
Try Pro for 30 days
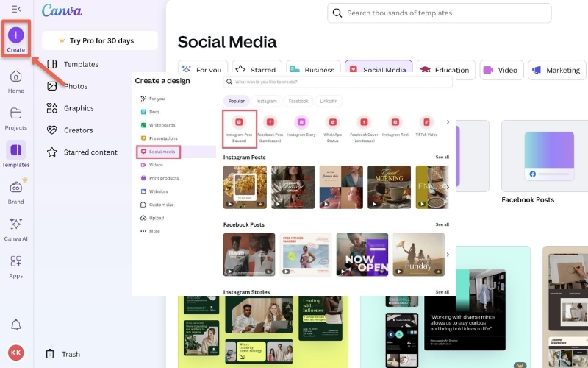[100, 40]
